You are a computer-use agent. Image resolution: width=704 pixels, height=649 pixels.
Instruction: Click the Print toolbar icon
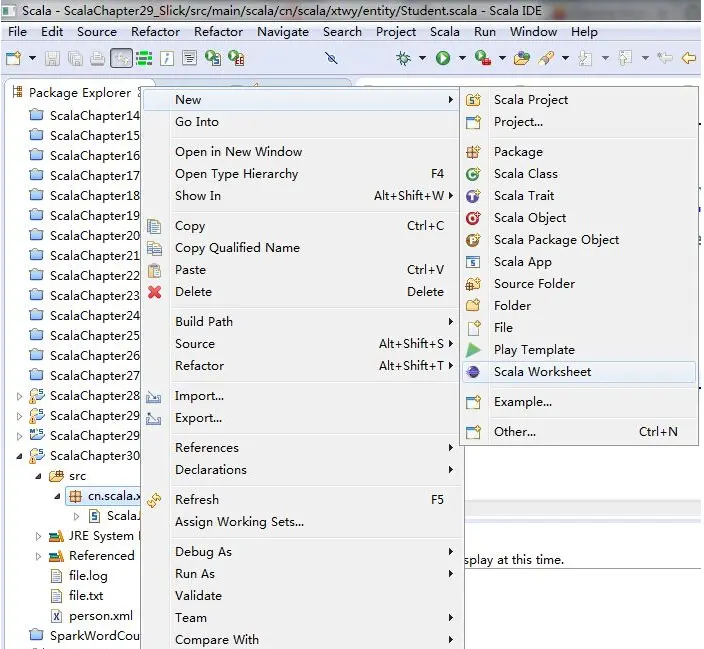[97, 58]
